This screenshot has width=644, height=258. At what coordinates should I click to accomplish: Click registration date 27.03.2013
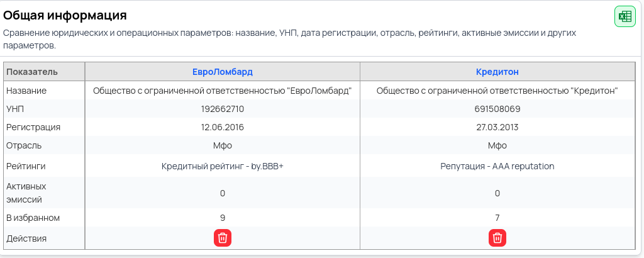497,127
